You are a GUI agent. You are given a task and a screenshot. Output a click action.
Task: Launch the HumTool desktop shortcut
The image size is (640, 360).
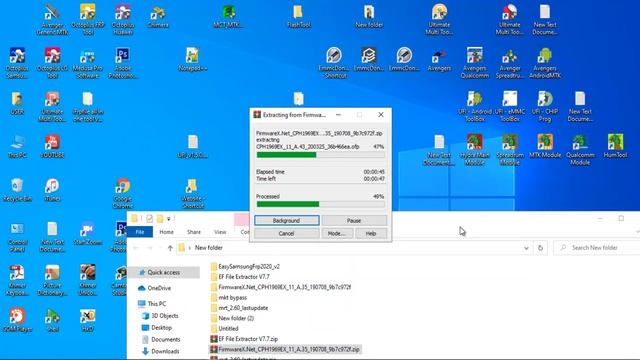(x=615, y=146)
